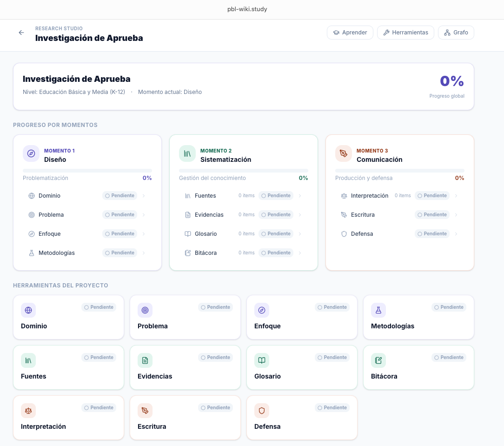Click Pendiente badge on Escritura tool card
The width and height of the screenshot is (504, 446).
215,408
